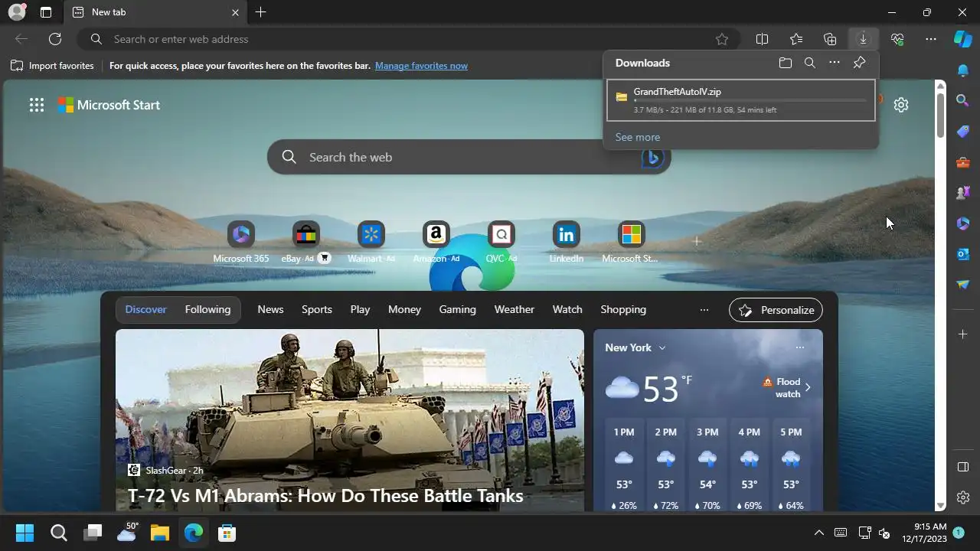Open Outlook icon in sidebar
The height and width of the screenshot is (551, 980).
[x=963, y=254]
